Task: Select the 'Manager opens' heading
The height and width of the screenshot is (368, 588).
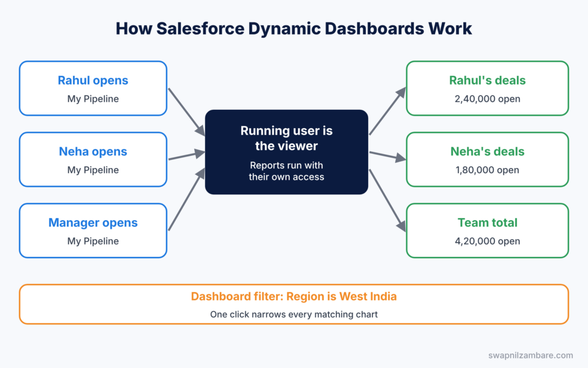Action: (93, 223)
